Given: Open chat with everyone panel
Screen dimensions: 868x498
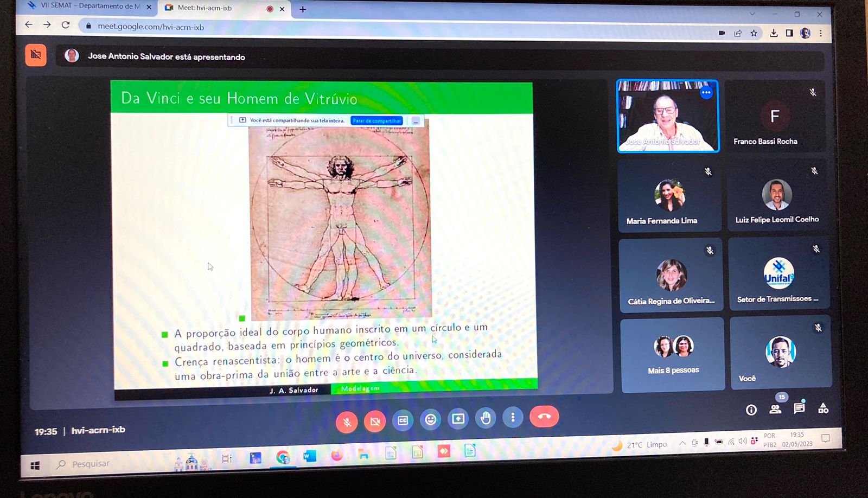Looking at the screenshot, I should point(799,408).
